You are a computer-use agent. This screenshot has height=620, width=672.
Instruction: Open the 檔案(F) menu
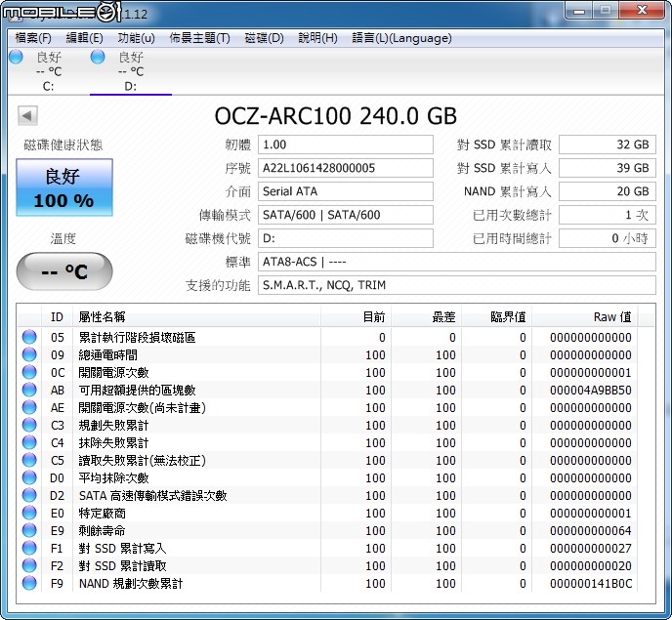[33, 38]
